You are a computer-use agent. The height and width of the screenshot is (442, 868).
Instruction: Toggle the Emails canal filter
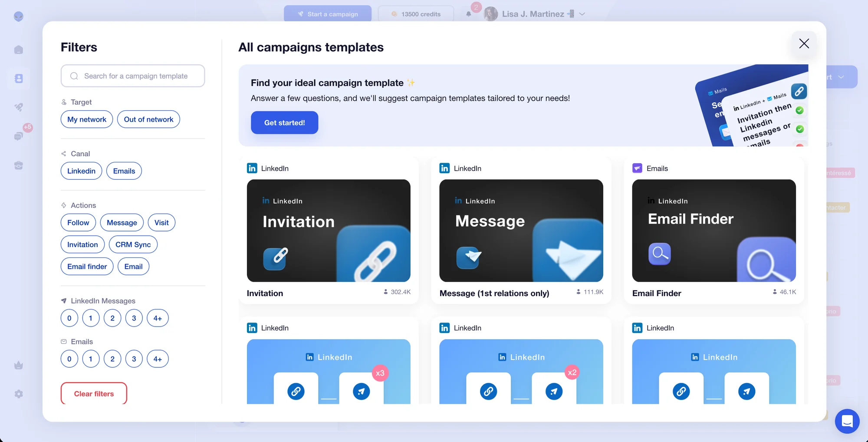pos(124,171)
